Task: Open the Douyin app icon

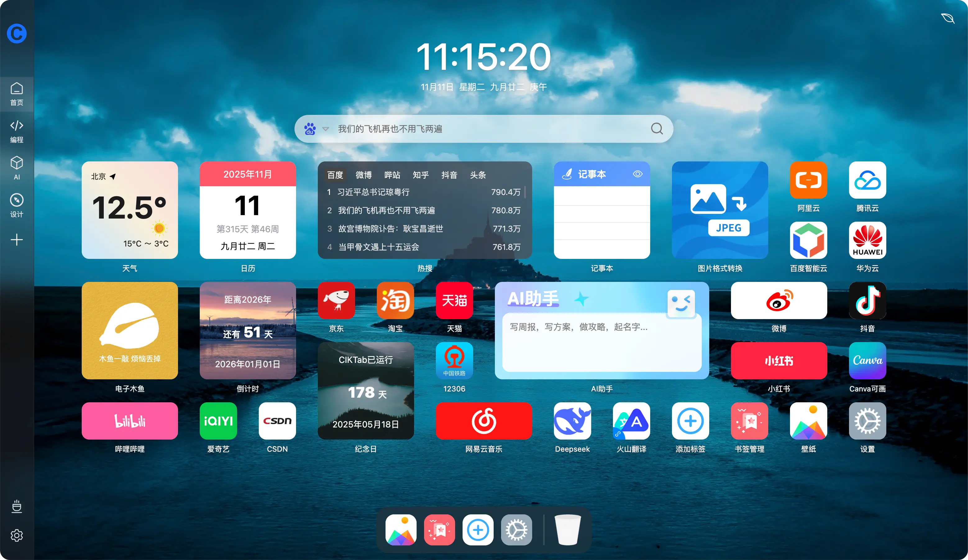Action: point(867,300)
